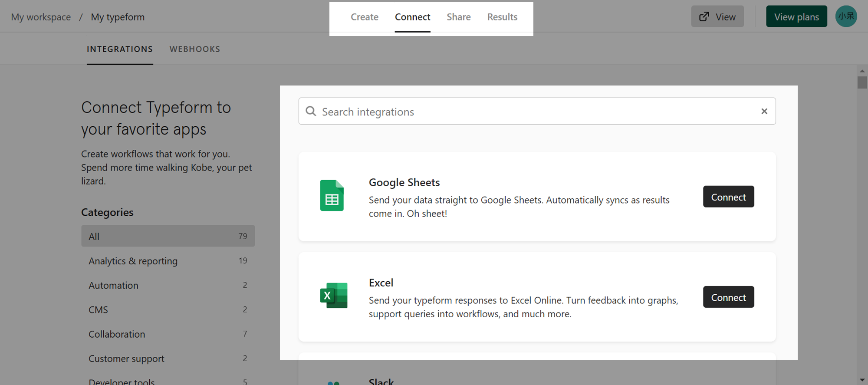This screenshot has width=868, height=385.
Task: Click the search magnifier icon
Action: tap(311, 112)
